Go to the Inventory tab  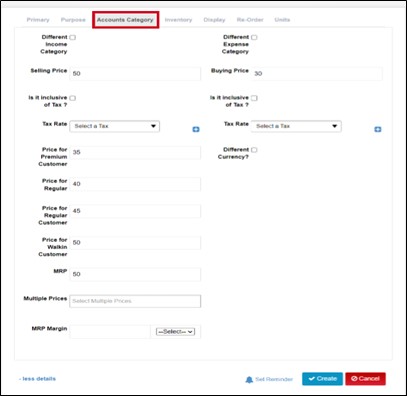pyautogui.click(x=178, y=20)
